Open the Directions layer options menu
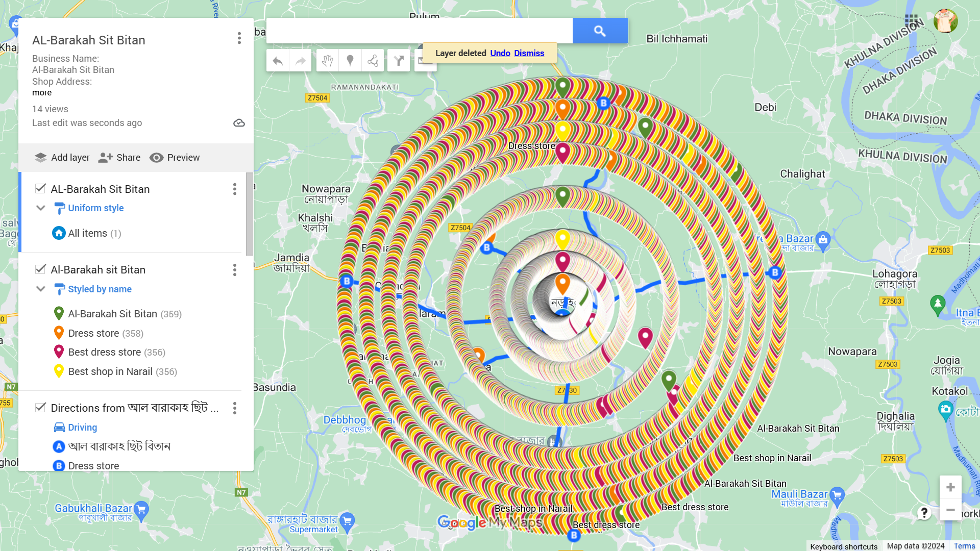The height and width of the screenshot is (551, 980). coord(235,408)
